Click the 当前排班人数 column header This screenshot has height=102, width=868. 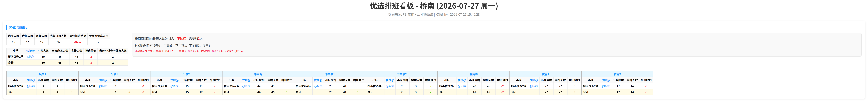pyautogui.click(x=58, y=36)
